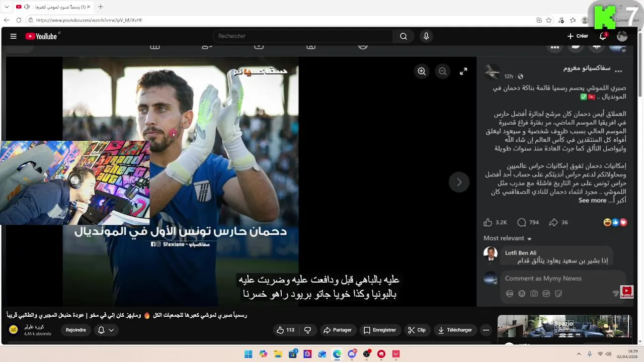644x362 pixels.
Task: Insert a GIF in the comment
Action: pyautogui.click(x=546, y=294)
